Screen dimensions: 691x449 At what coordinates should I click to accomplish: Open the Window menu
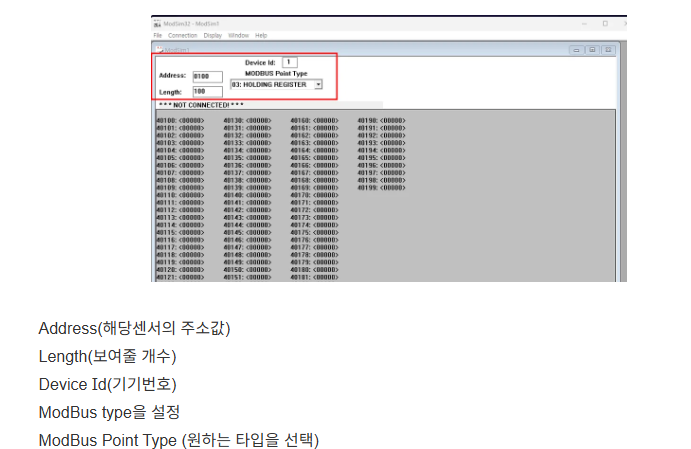click(x=238, y=35)
